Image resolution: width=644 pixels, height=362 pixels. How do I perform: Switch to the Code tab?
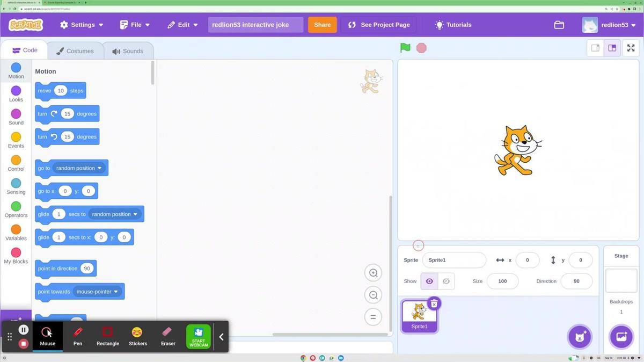[24, 50]
